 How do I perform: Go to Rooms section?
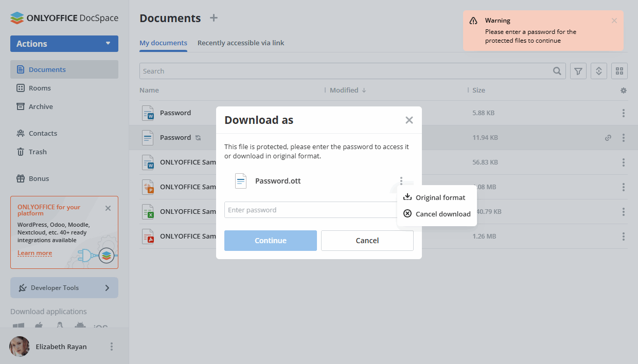64,88
